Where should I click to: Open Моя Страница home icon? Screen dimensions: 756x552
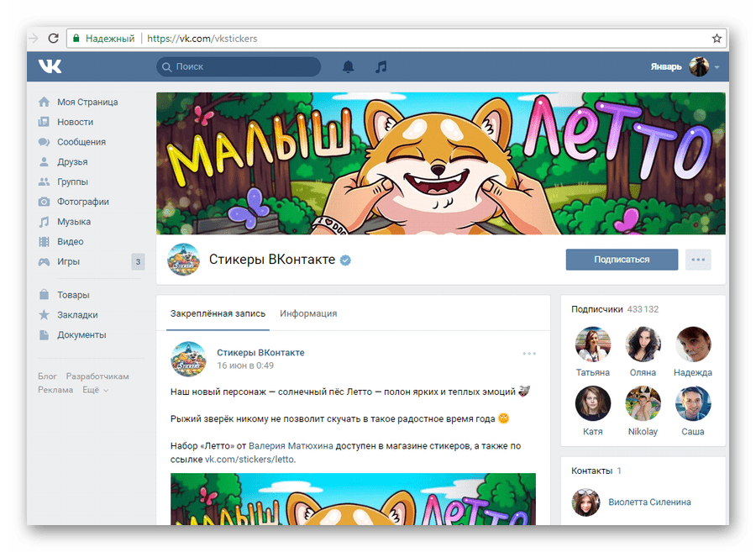click(x=44, y=102)
